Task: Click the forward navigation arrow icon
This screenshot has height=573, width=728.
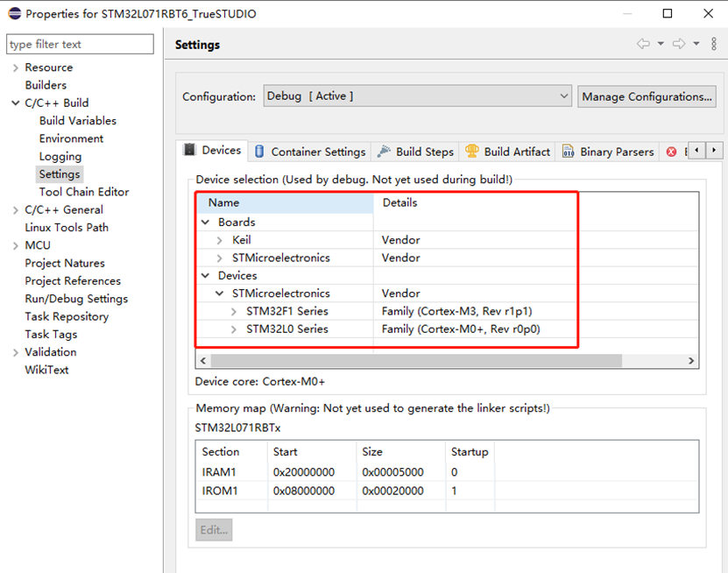Action: coord(680,44)
